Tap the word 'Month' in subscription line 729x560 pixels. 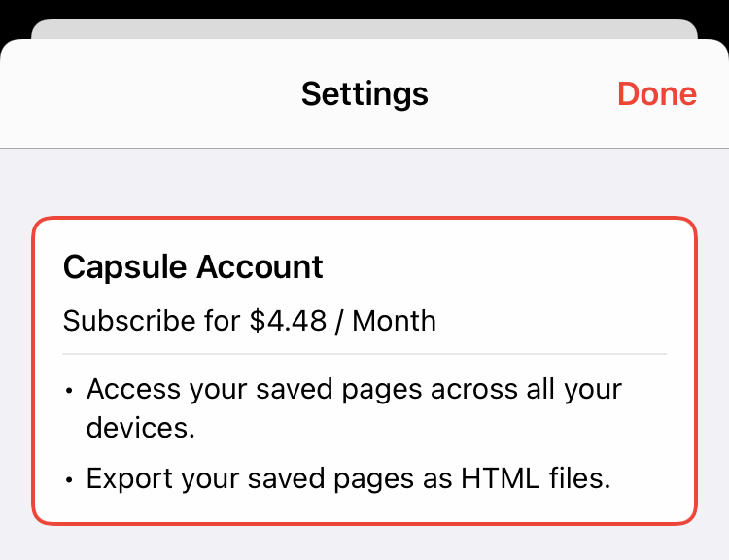pyautogui.click(x=395, y=321)
